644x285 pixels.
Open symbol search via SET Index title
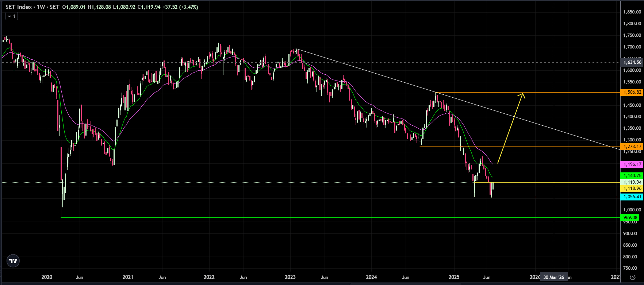32,7
